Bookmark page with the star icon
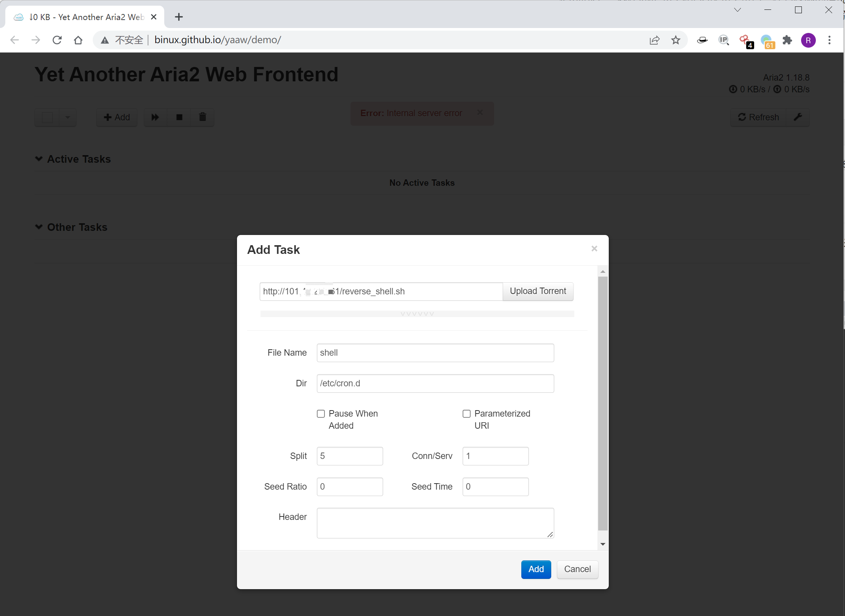The height and width of the screenshot is (616, 845). [676, 40]
